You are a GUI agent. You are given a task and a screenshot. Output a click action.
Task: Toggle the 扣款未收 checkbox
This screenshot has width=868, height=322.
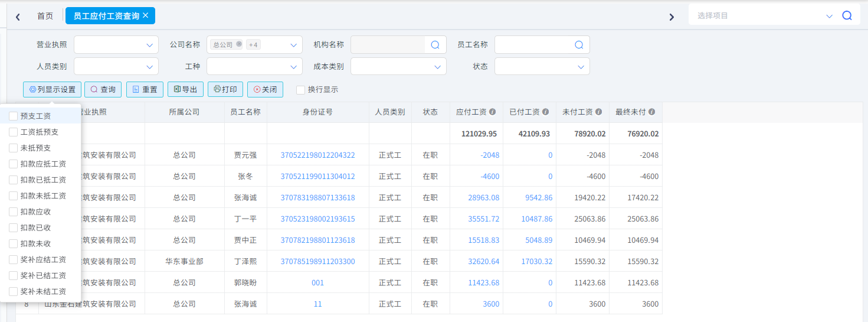pos(14,244)
